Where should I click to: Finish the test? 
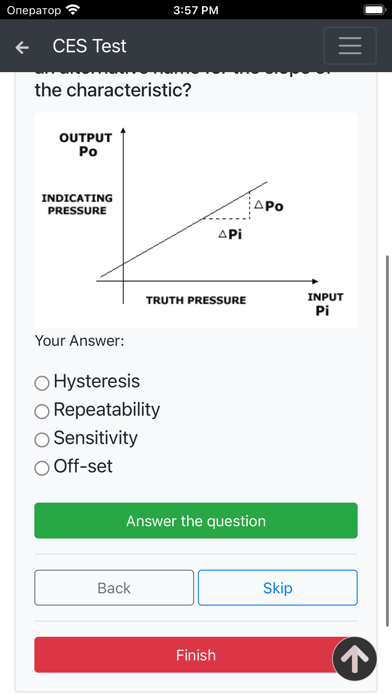coord(196,655)
